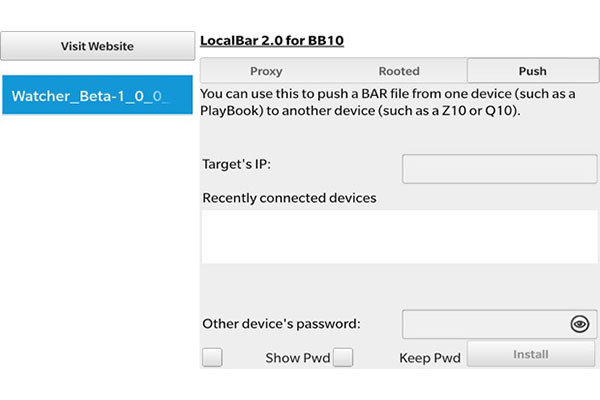This screenshot has height=400, width=600.
Task: Click the Show Pwd label text
Action: (x=298, y=358)
